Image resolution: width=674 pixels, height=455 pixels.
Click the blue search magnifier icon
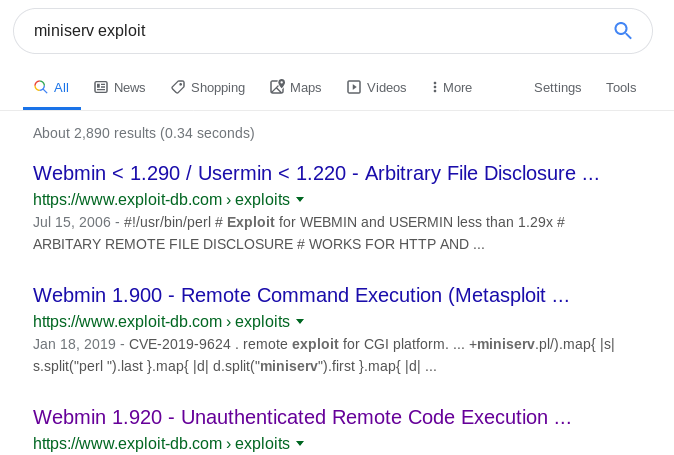pos(622,31)
